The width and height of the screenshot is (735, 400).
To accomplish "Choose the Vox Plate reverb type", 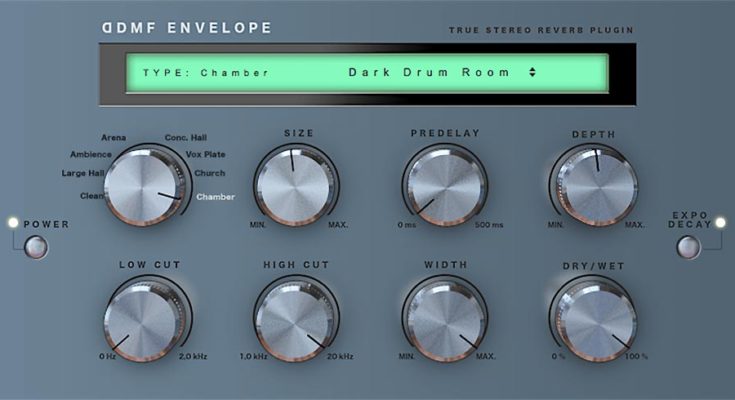I will [206, 155].
